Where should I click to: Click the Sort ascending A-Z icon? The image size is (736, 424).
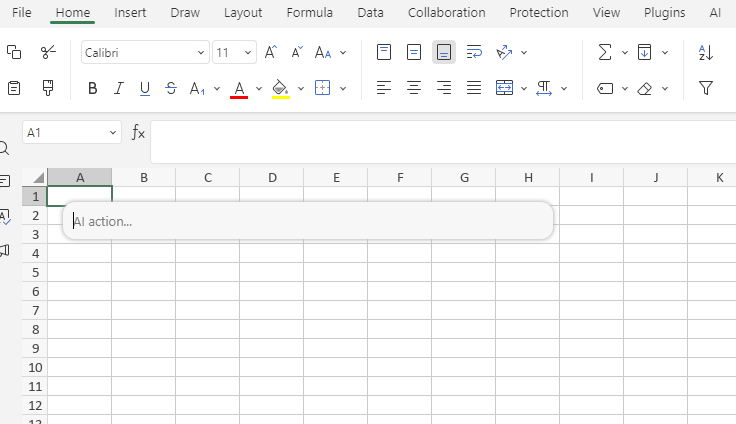706,52
